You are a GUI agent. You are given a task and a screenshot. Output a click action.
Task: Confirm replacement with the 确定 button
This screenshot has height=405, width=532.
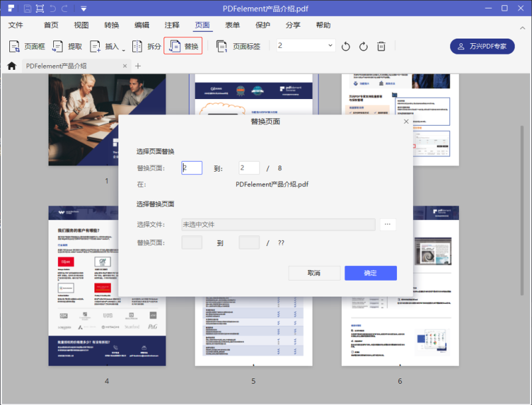click(x=370, y=273)
